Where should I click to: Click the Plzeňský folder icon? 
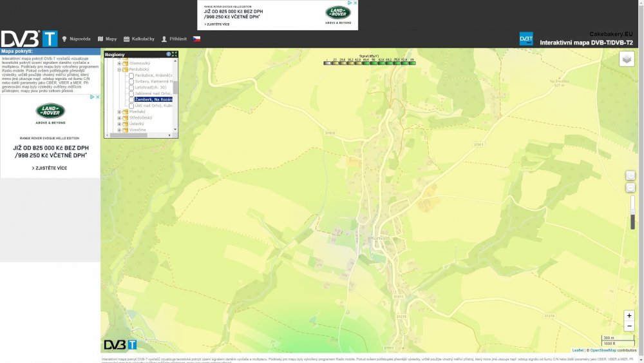coord(126,112)
